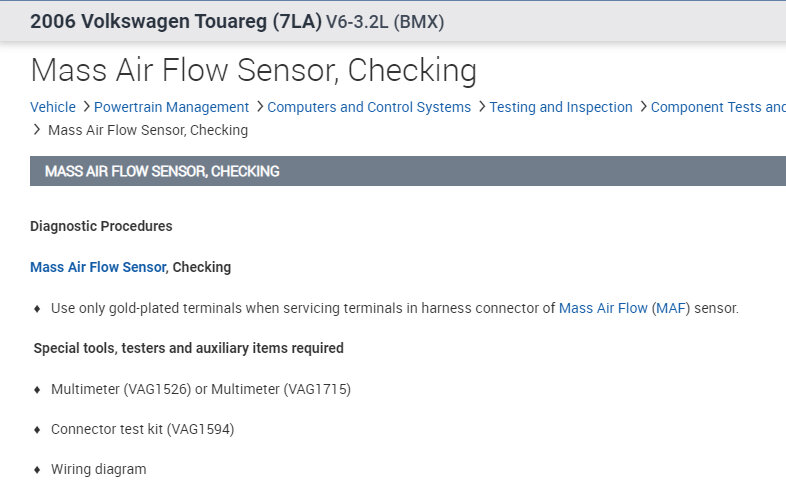Click chevron before Component Tests breadcrumb
This screenshot has height=485, width=786.
tap(642, 107)
